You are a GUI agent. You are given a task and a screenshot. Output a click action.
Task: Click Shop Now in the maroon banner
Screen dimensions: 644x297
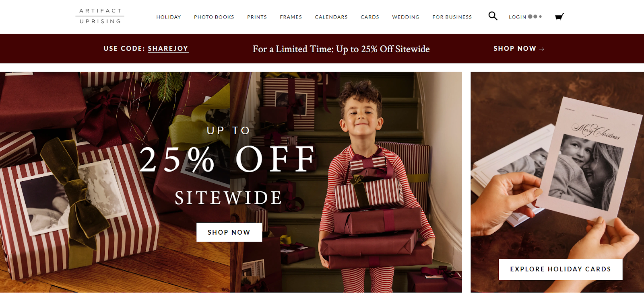pyautogui.click(x=515, y=49)
